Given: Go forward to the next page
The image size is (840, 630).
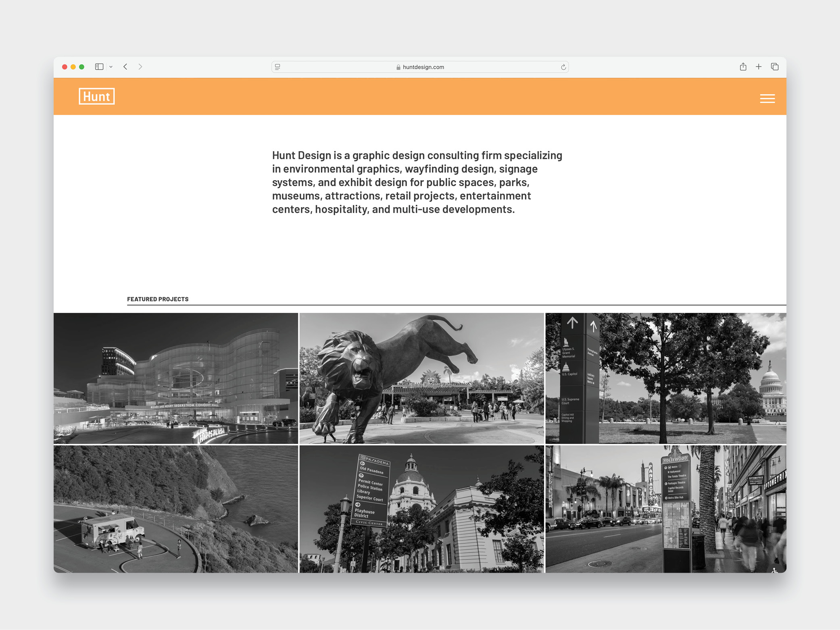Looking at the screenshot, I should tap(140, 67).
